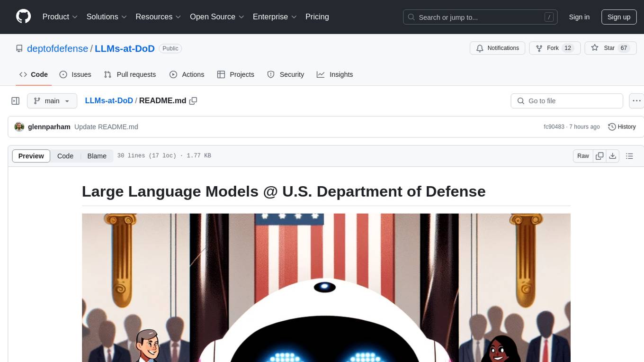Viewport: 644px width, 362px height.
Task: Open the Issues tab
Action: 75,74
